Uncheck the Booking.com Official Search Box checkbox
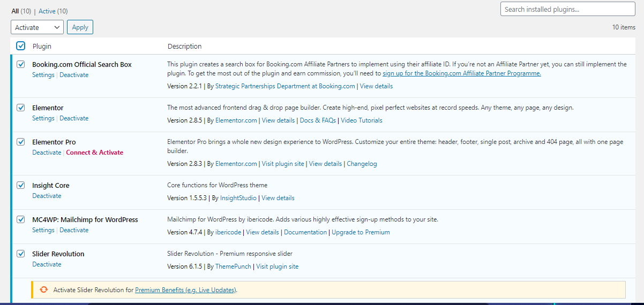The image size is (644, 305). coord(20,64)
